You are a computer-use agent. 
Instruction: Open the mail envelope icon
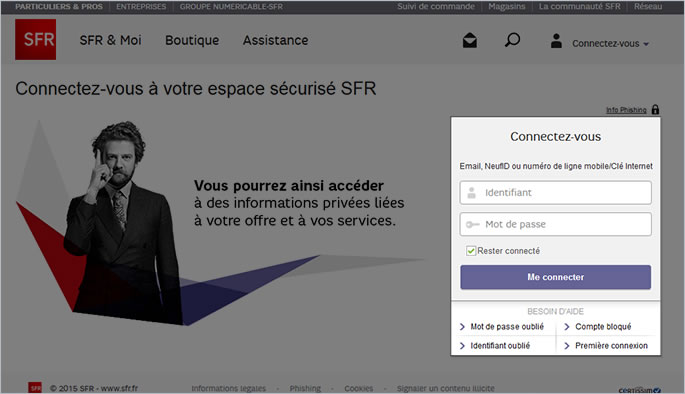(470, 41)
